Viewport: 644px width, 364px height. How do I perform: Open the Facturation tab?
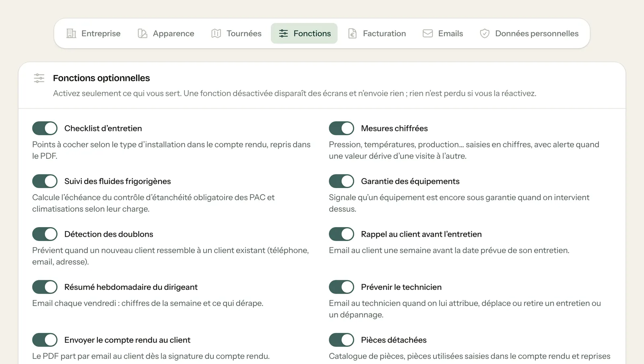click(x=377, y=33)
